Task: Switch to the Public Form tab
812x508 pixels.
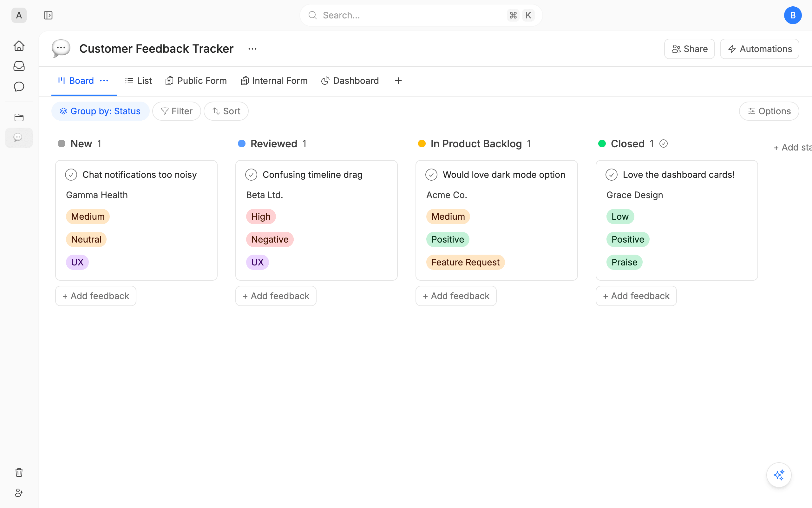Action: point(196,81)
